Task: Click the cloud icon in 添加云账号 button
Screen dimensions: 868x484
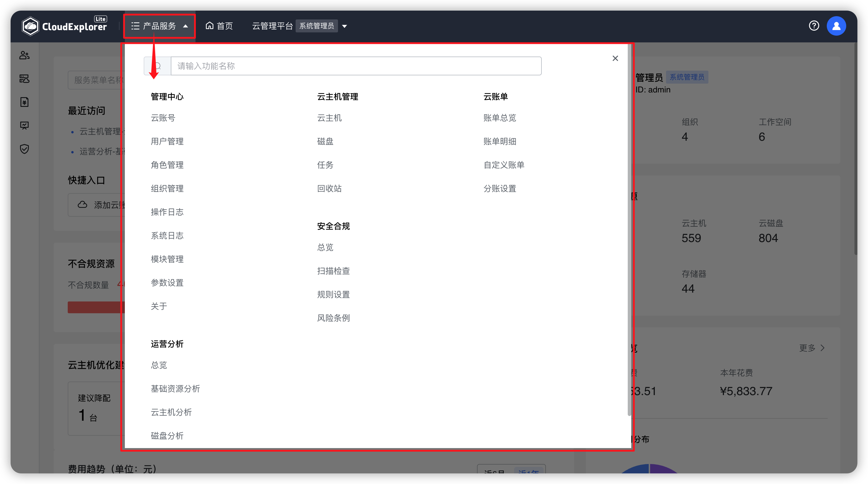Action: click(82, 205)
